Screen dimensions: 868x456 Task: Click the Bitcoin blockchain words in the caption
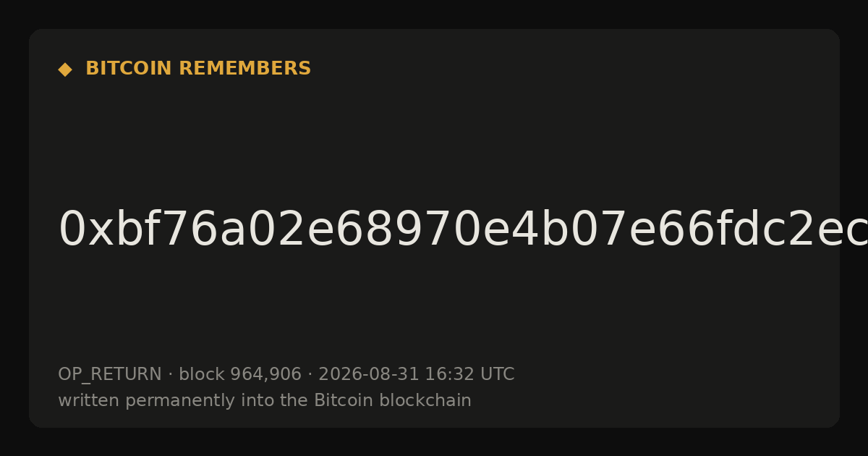[x=393, y=401]
